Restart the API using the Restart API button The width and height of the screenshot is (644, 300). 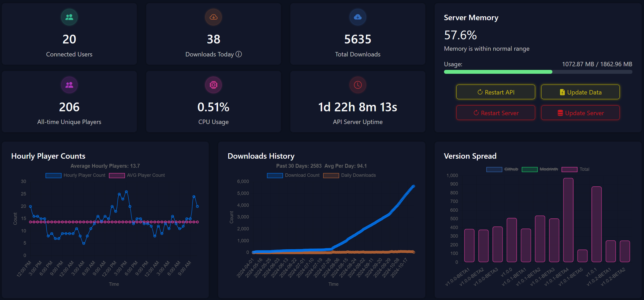click(495, 92)
